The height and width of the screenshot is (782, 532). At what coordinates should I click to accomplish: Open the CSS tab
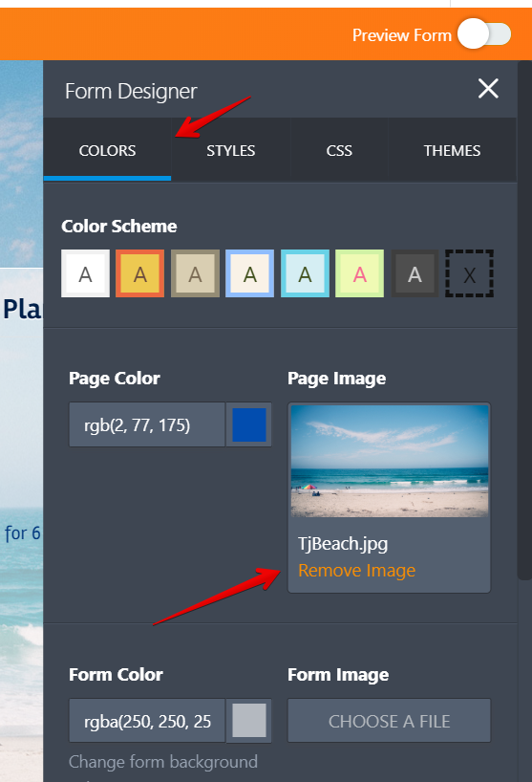click(x=339, y=150)
